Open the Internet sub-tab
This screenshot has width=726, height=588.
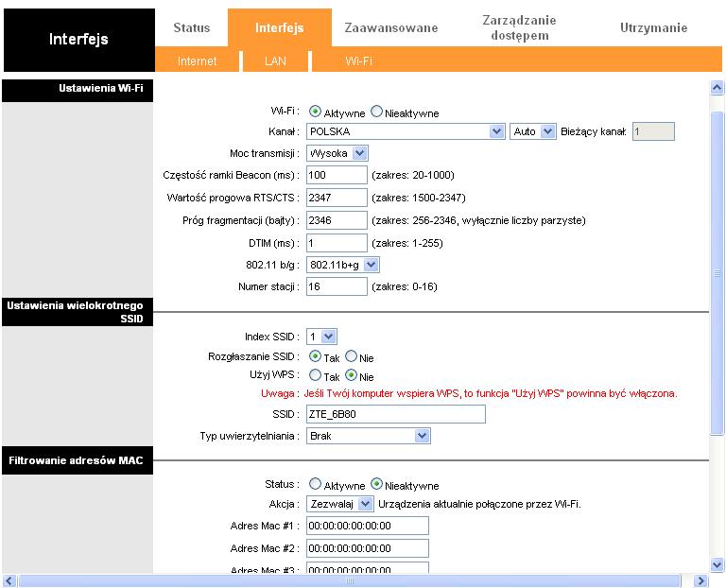[x=197, y=61]
